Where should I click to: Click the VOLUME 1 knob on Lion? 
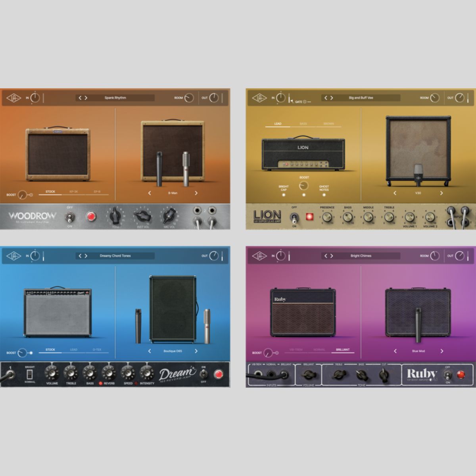click(410, 217)
